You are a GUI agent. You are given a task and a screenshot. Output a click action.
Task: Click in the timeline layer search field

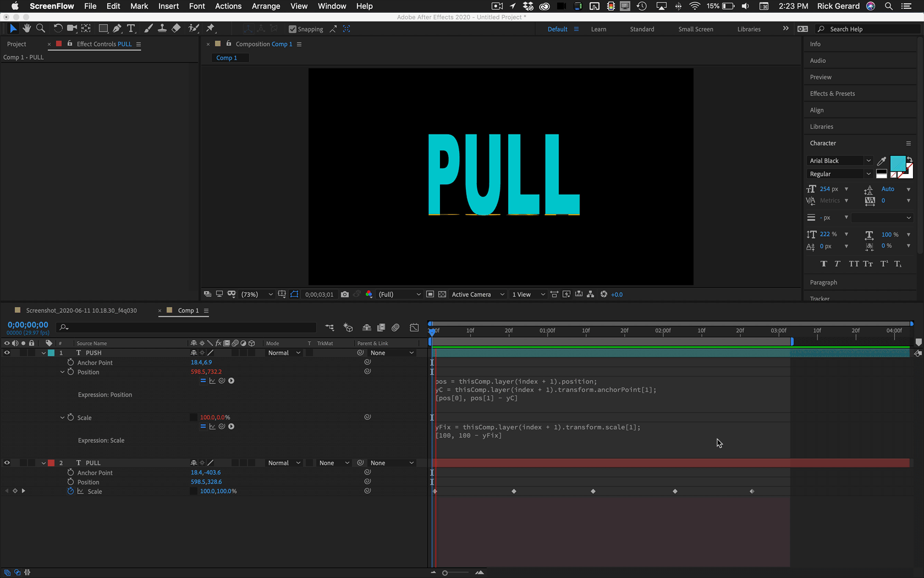click(187, 328)
